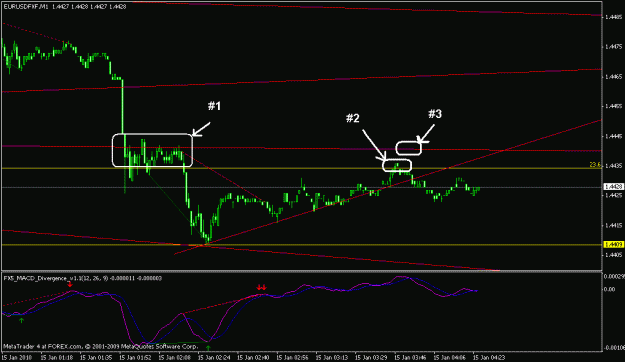Click the 1.4445 price axis label
625x362 pixels.
613,136
